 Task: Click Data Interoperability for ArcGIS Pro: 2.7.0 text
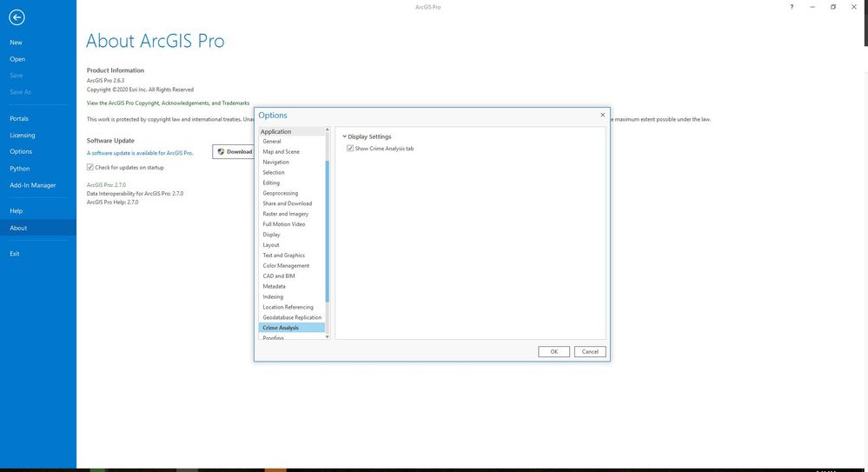pyautogui.click(x=135, y=194)
